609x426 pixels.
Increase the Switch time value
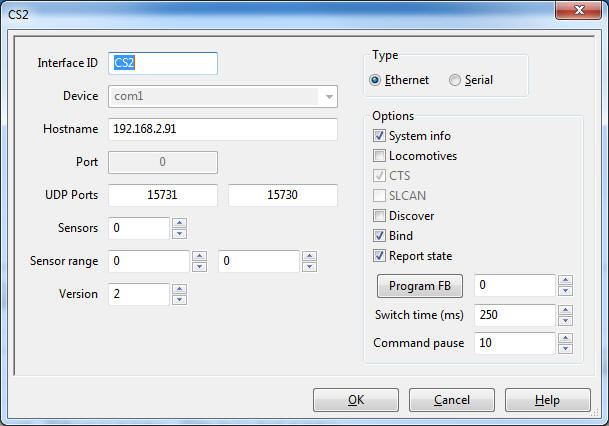coord(566,310)
